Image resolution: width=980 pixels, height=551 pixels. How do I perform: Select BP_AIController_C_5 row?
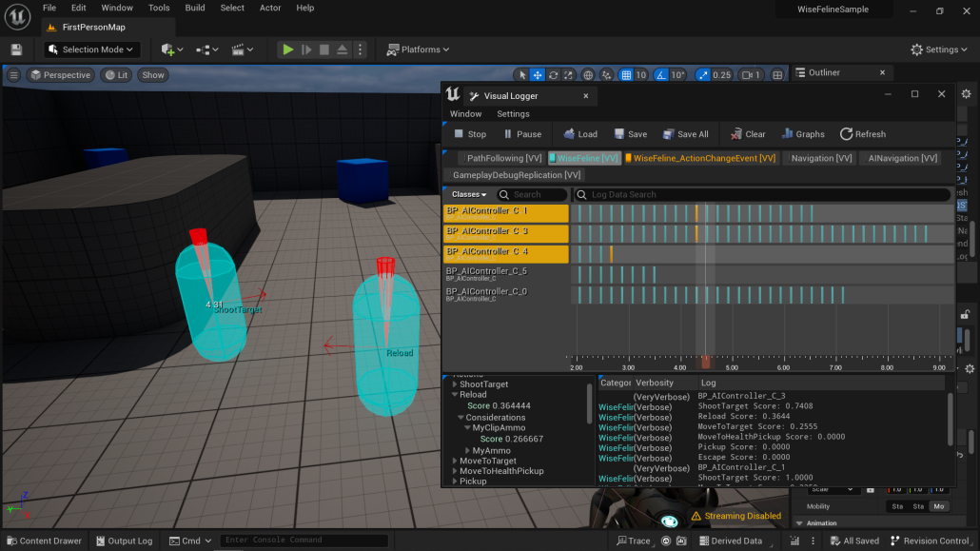[506, 274]
